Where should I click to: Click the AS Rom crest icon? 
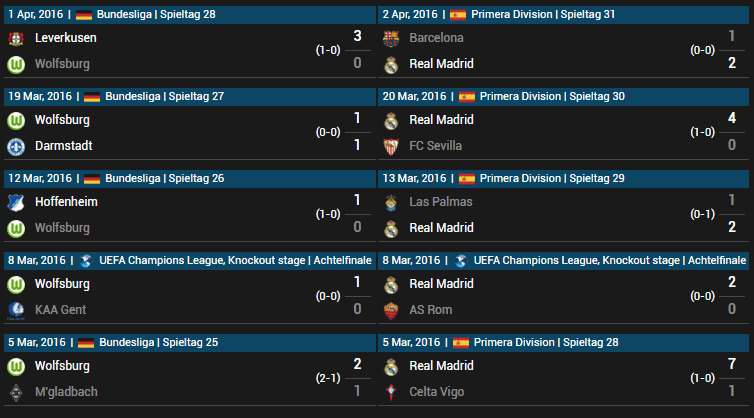click(x=391, y=311)
